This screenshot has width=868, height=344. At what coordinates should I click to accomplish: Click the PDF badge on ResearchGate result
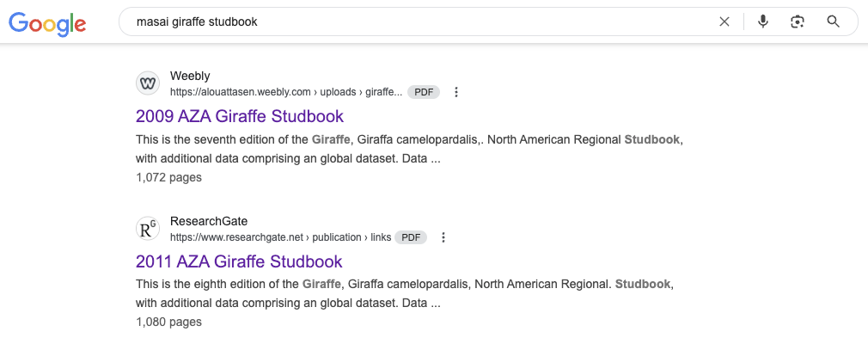(x=411, y=237)
